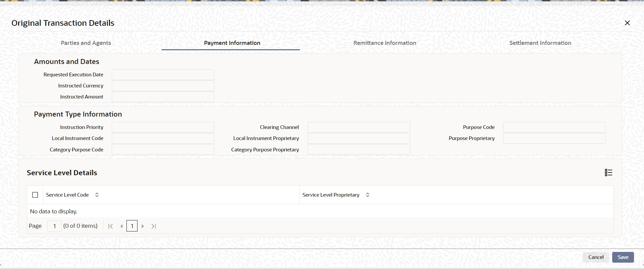The width and height of the screenshot is (644, 269).
Task: Go to first page of the table
Action: (110, 226)
